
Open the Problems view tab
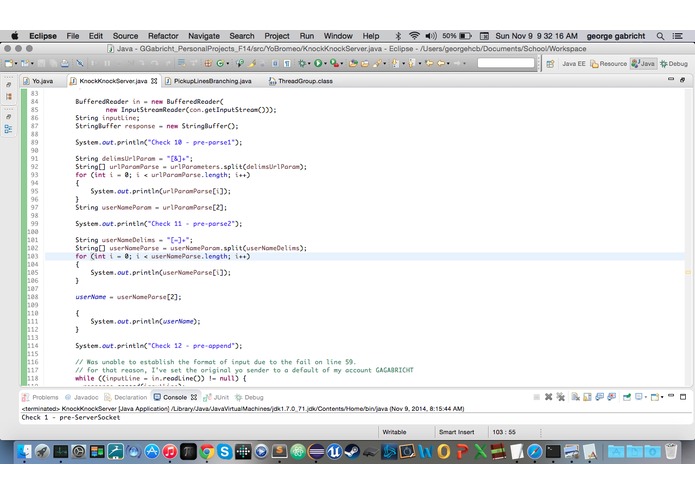pyautogui.click(x=40, y=397)
